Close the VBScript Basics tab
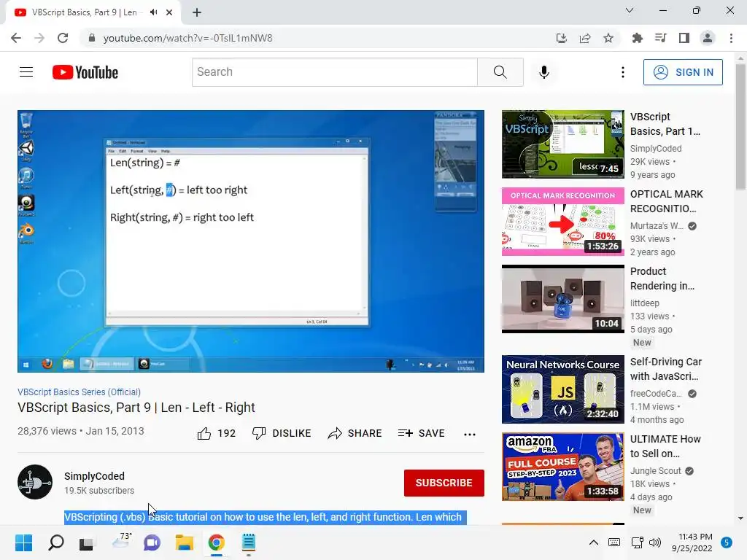Screen dimensions: 747x560 pyautogui.click(x=169, y=12)
